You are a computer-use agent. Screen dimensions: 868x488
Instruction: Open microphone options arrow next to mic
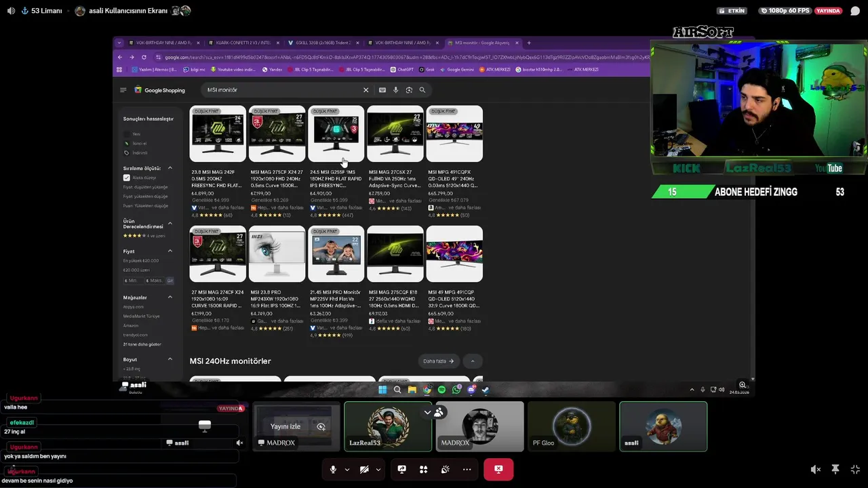pos(347,469)
